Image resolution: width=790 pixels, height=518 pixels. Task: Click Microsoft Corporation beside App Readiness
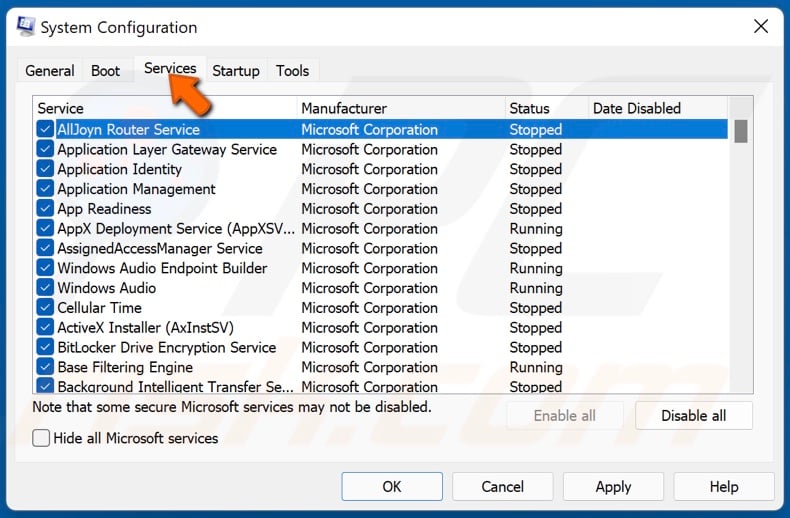[369, 209]
